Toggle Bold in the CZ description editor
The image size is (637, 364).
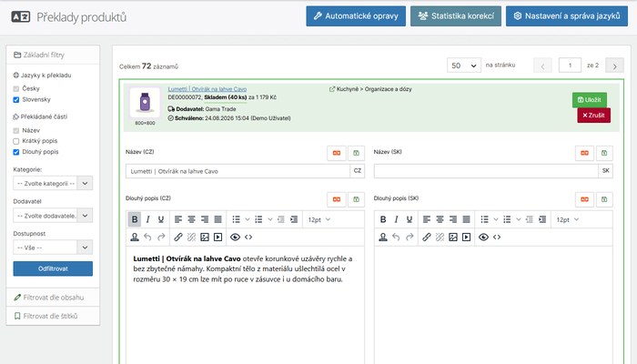click(x=135, y=220)
